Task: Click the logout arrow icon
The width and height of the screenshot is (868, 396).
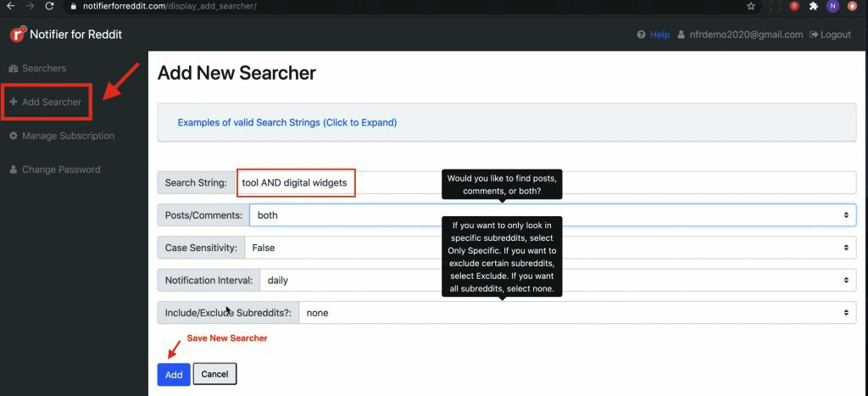Action: 814,34
